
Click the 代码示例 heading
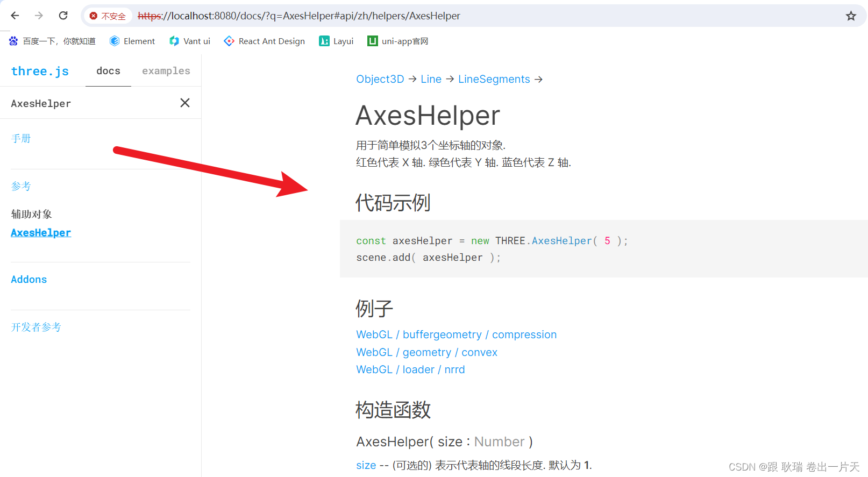click(393, 203)
